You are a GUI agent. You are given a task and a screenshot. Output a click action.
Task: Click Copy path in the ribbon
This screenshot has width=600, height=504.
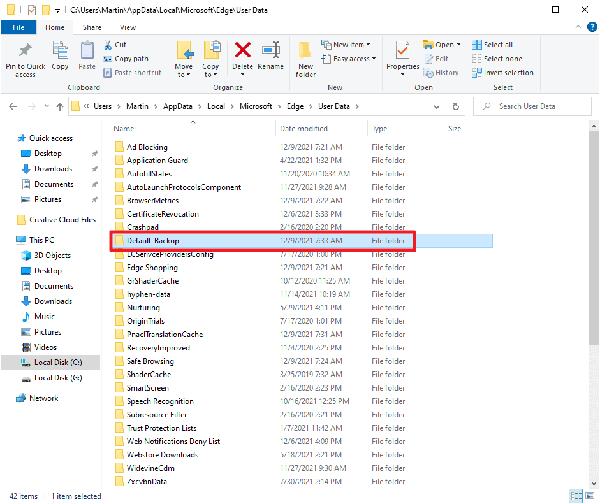pos(126,59)
